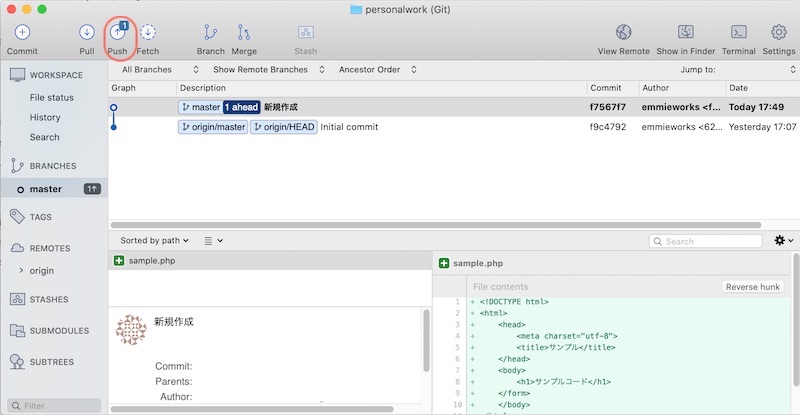Image resolution: width=800 pixels, height=415 pixels.
Task: Click the STASHES sidebar icon
Action: click(17, 299)
